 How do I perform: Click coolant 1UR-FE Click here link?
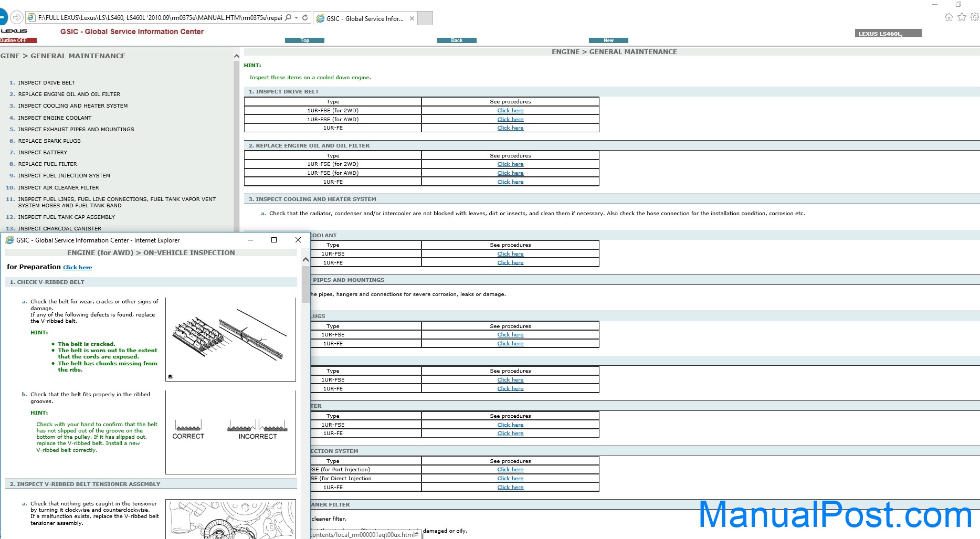point(510,262)
